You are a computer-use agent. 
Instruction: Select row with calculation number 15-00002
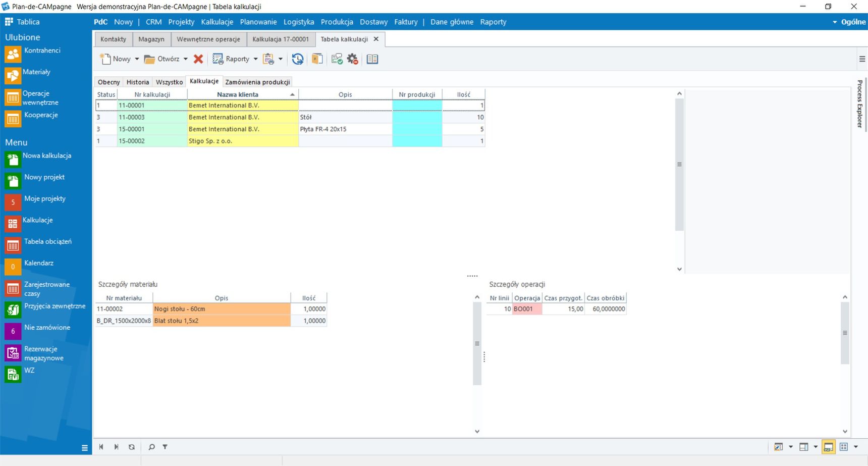click(x=290, y=141)
